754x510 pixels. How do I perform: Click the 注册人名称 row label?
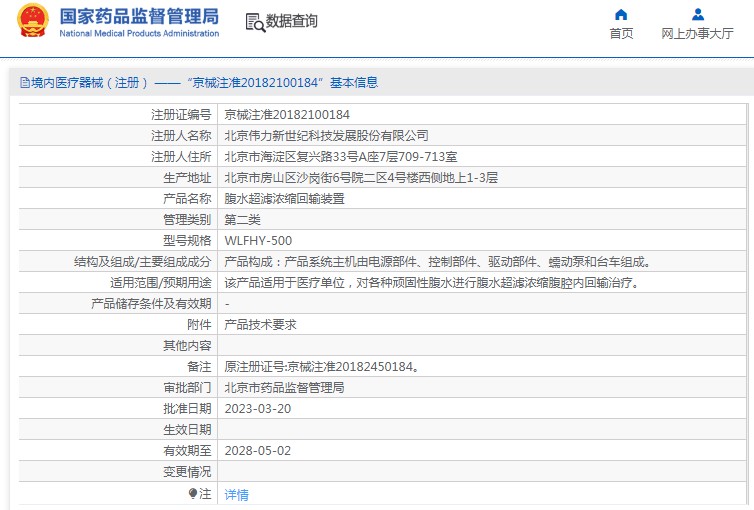181,136
